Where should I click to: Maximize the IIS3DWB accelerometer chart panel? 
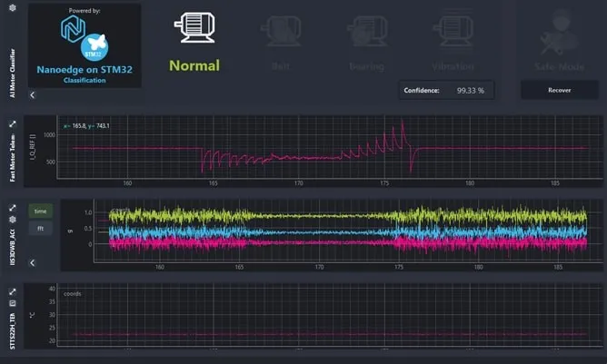coord(13,207)
